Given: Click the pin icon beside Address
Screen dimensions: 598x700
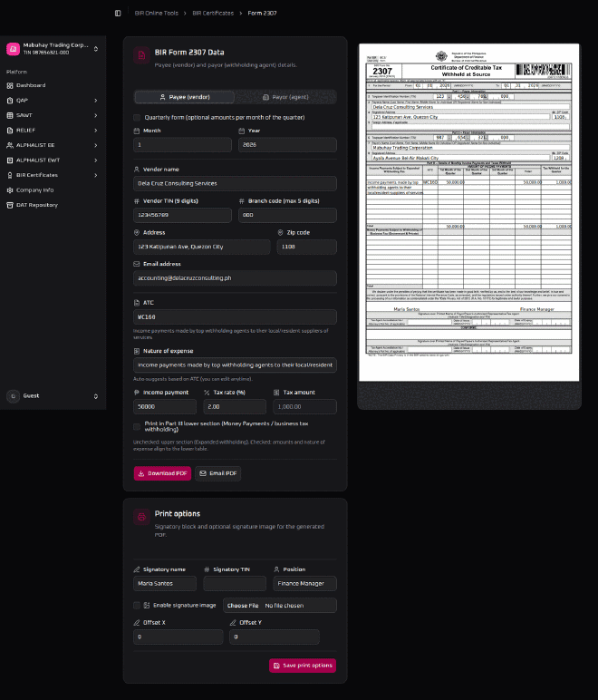Looking at the screenshot, I should click(137, 233).
